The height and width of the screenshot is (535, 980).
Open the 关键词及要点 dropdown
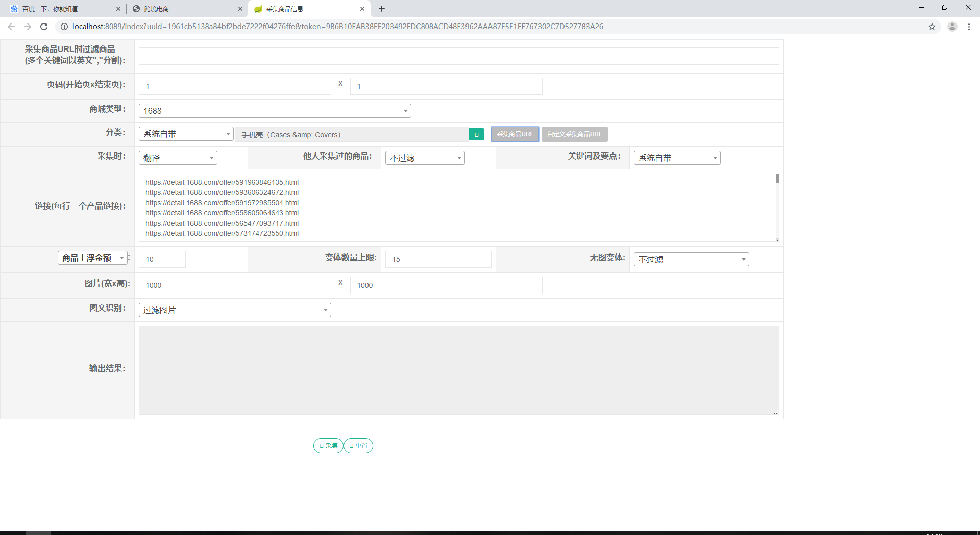(677, 158)
